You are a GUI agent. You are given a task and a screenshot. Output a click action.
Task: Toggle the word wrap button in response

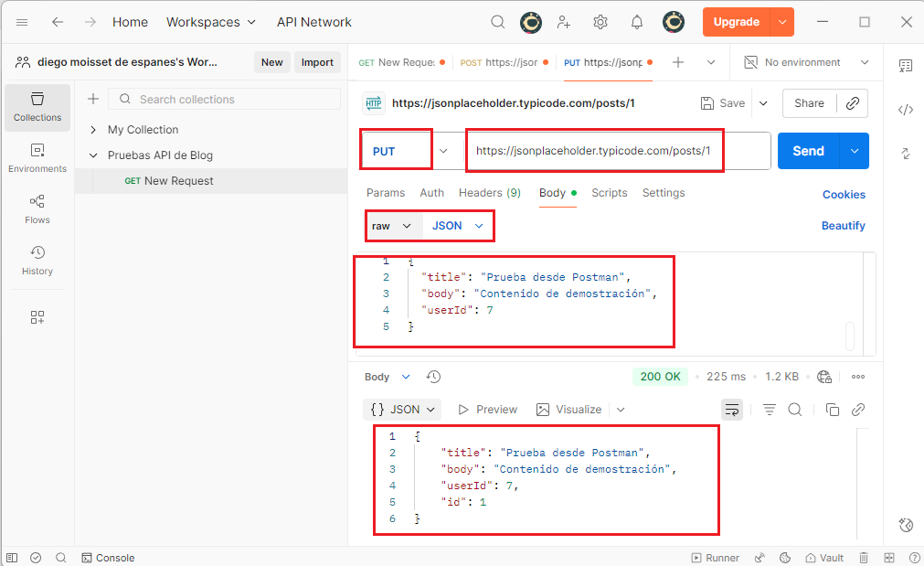pyautogui.click(x=732, y=410)
